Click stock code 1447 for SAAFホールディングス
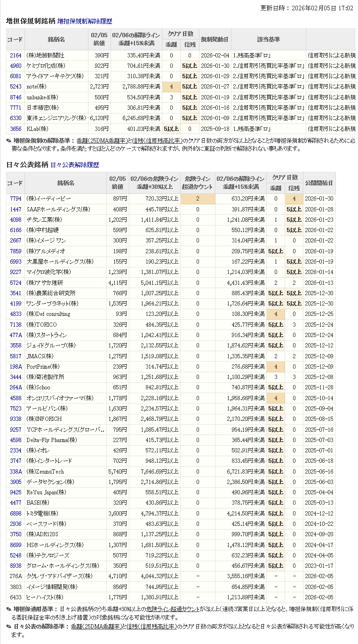 (16, 209)
